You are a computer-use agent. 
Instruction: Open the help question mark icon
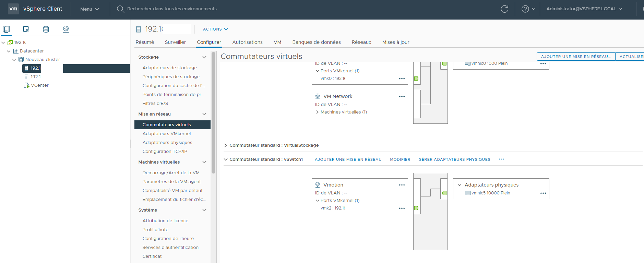[525, 9]
